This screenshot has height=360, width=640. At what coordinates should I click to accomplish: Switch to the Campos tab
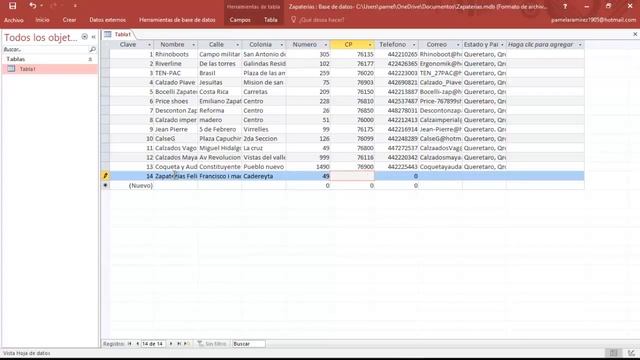[240, 20]
